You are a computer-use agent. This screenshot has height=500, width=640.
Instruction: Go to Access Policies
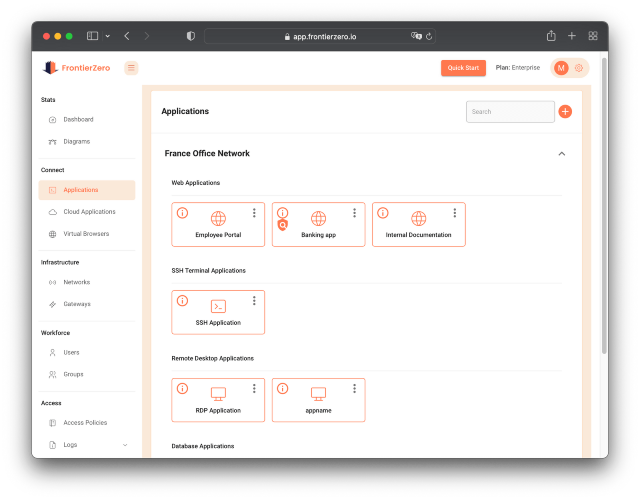click(x=87, y=423)
